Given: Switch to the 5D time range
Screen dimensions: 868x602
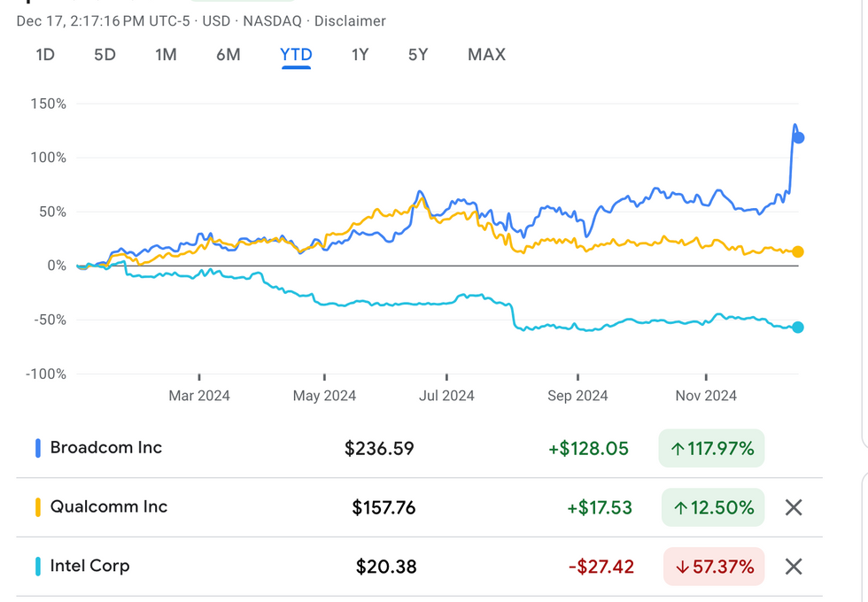Looking at the screenshot, I should (x=105, y=55).
